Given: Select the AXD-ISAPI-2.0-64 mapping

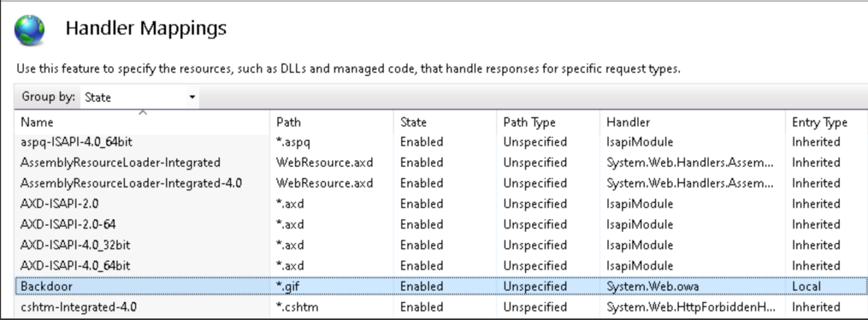Looking at the screenshot, I should click(x=68, y=224).
